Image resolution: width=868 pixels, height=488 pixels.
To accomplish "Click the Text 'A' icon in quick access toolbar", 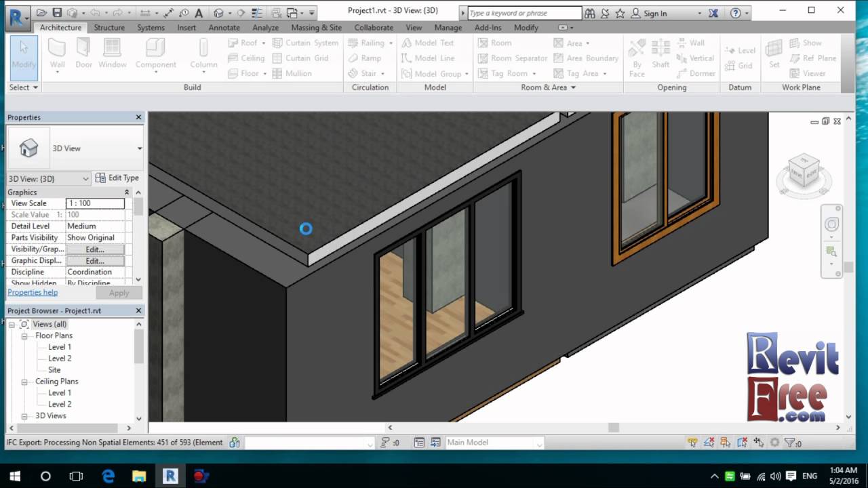I will pos(199,13).
